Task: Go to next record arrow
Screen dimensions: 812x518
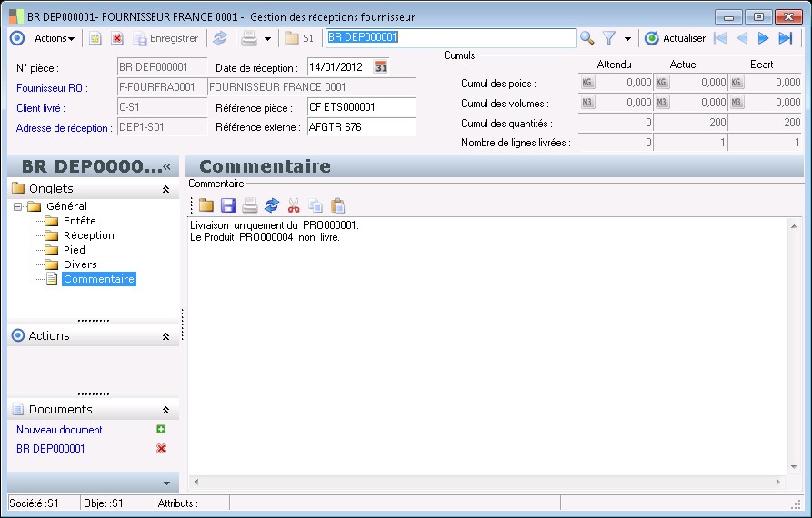Action: pos(763,38)
